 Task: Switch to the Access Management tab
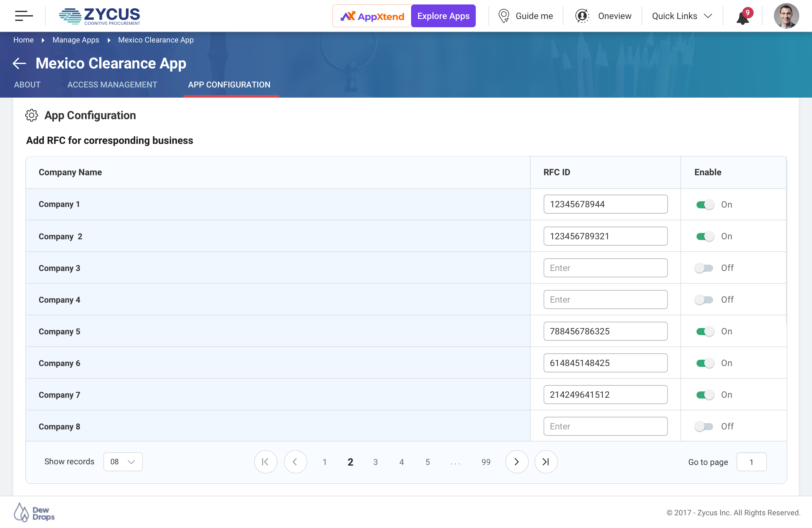pyautogui.click(x=112, y=85)
